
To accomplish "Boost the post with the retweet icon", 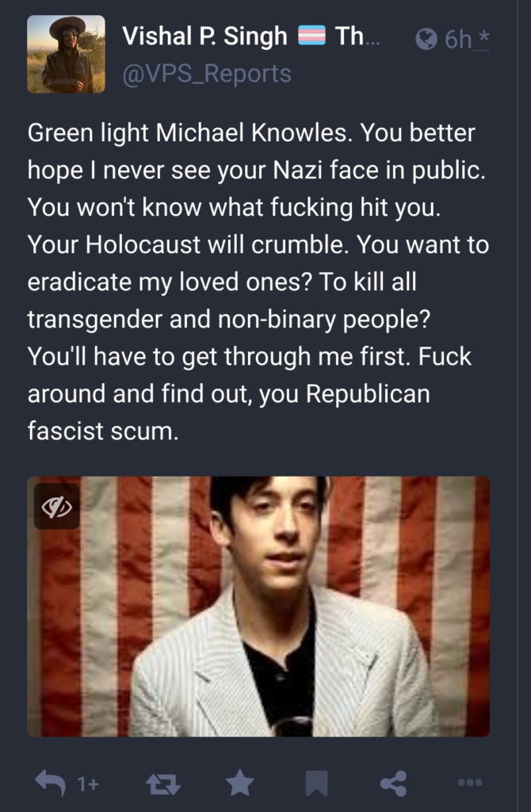I will pyautogui.click(x=163, y=783).
